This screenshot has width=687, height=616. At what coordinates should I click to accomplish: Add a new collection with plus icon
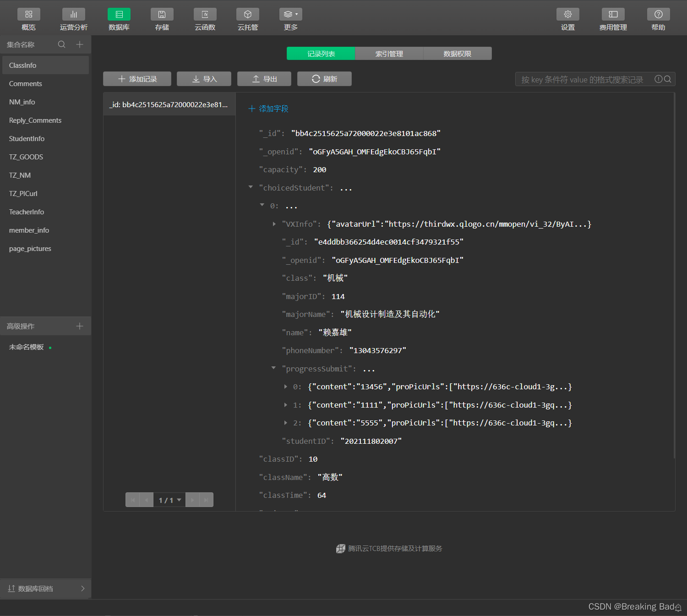point(80,44)
